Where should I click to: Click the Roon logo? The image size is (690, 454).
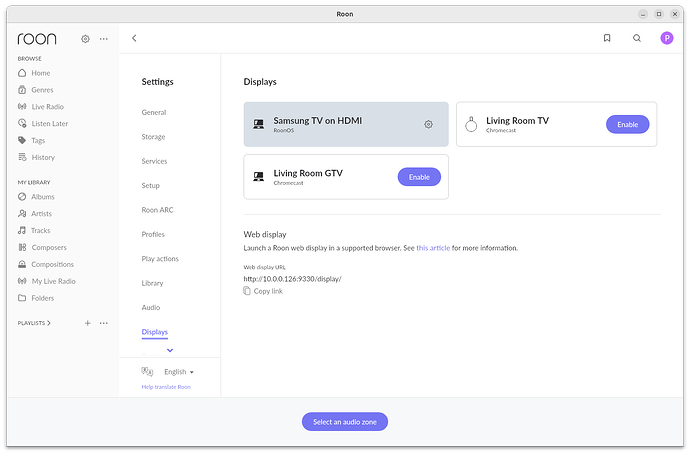pyautogui.click(x=37, y=39)
